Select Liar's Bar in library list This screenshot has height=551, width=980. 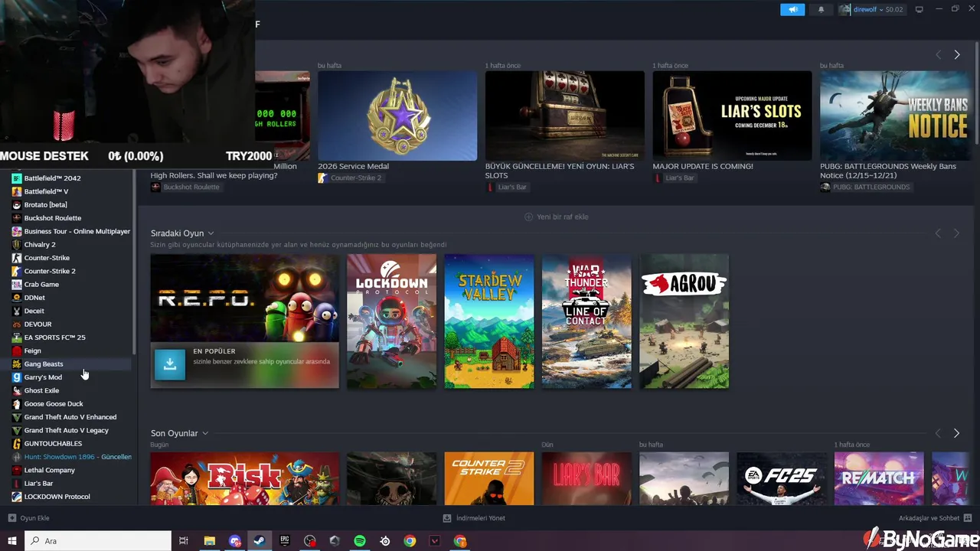coord(38,483)
